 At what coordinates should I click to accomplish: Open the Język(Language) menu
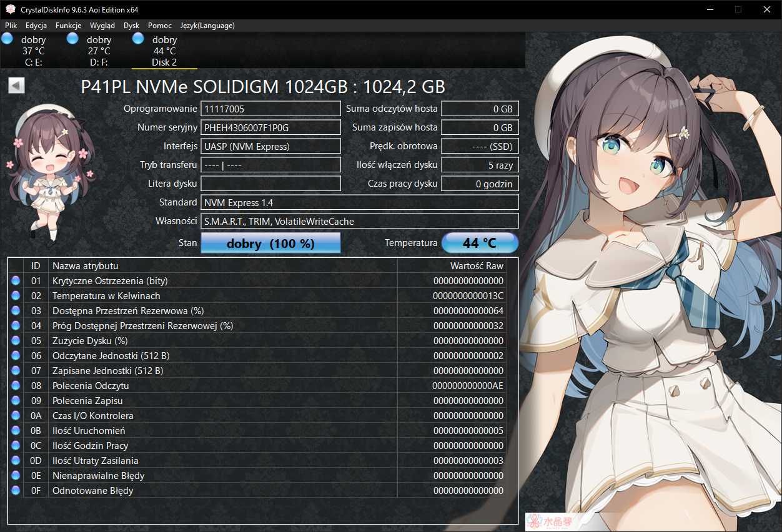tap(207, 26)
